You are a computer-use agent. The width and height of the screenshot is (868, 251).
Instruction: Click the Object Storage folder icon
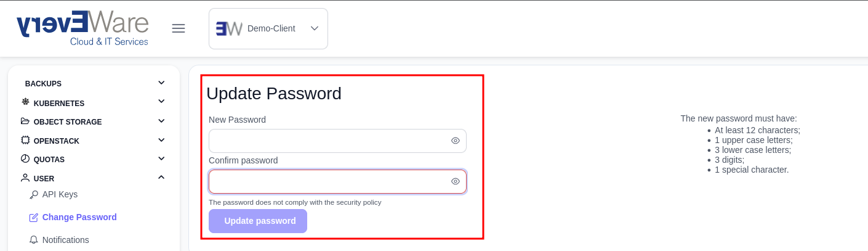(x=25, y=121)
